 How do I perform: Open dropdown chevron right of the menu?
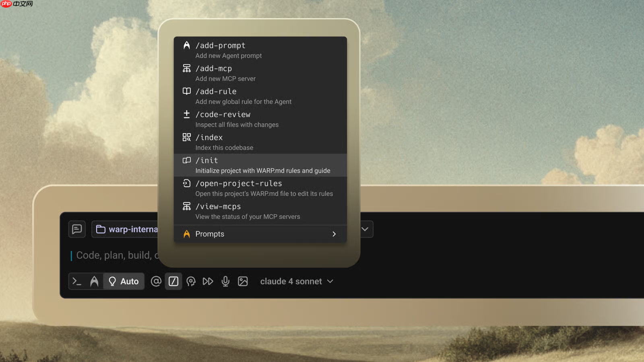pos(365,229)
